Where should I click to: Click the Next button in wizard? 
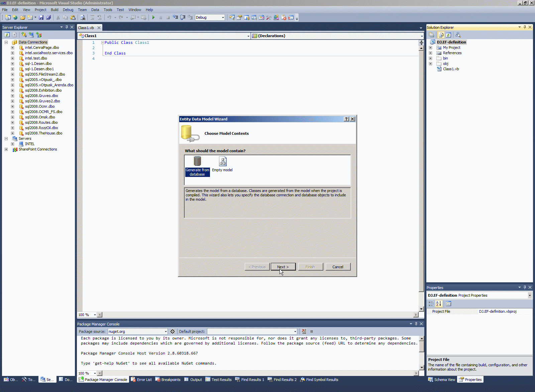tap(283, 267)
